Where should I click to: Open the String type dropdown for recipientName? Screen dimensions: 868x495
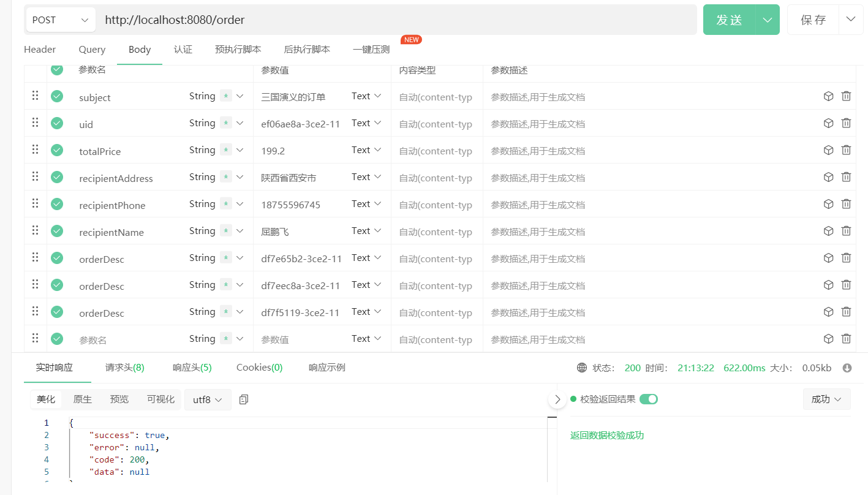click(216, 231)
